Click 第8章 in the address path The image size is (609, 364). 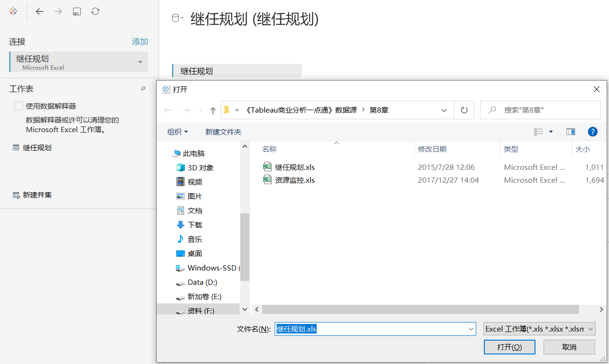(x=379, y=110)
